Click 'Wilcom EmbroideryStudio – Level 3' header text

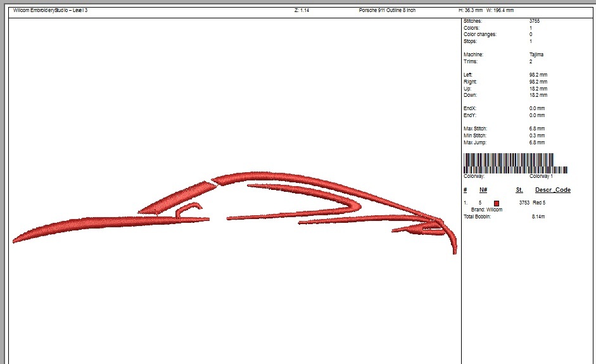50,10
